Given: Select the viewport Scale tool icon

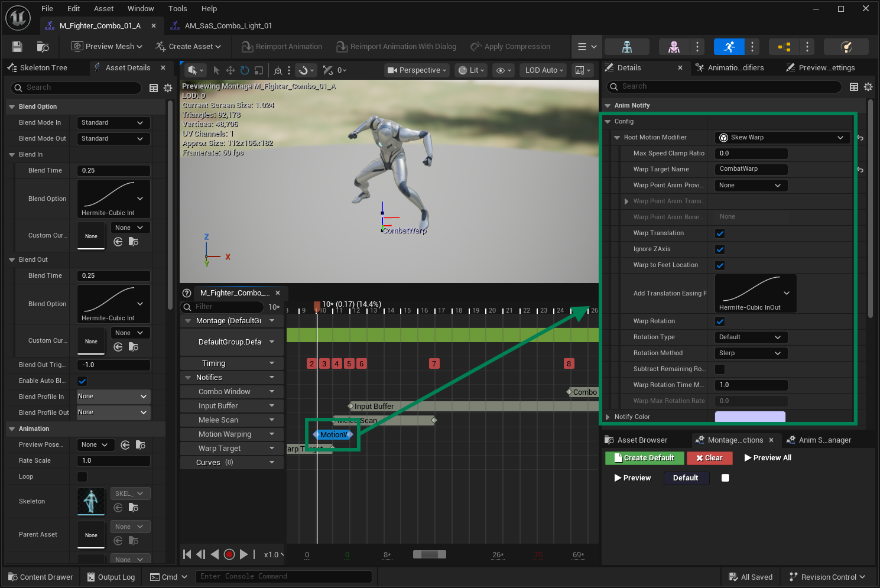Looking at the screenshot, I should click(258, 70).
